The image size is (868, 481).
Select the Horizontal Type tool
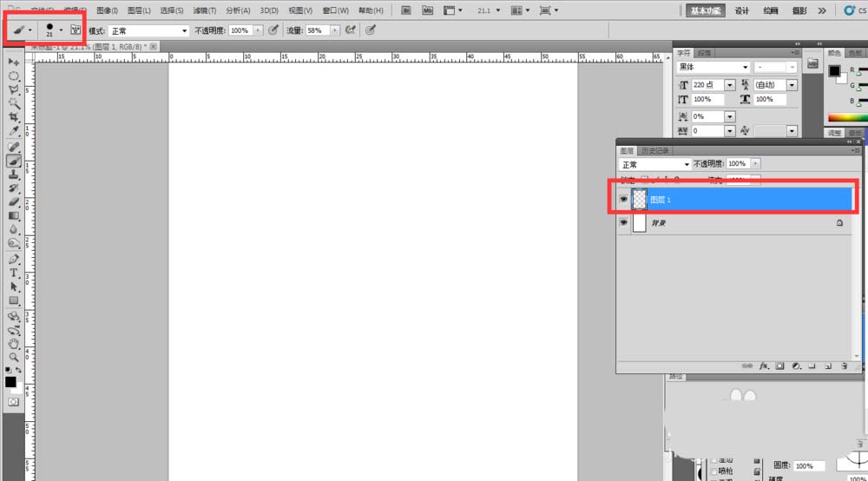[14, 273]
